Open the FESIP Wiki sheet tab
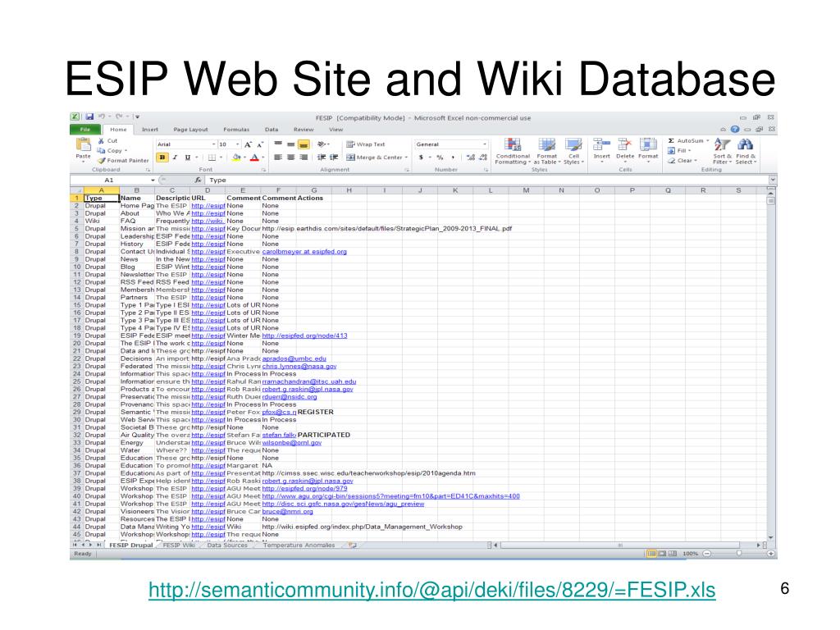Screen dimensions: 840x630 coord(178,546)
